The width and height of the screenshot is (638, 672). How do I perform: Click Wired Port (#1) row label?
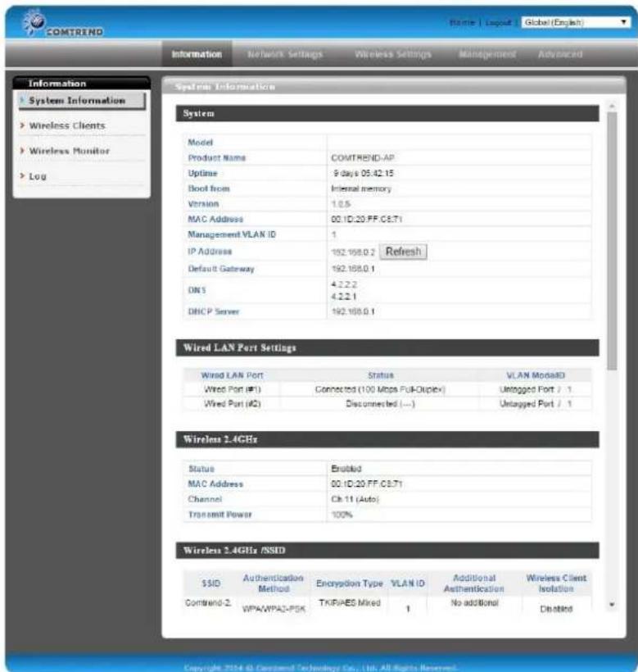tap(233, 389)
